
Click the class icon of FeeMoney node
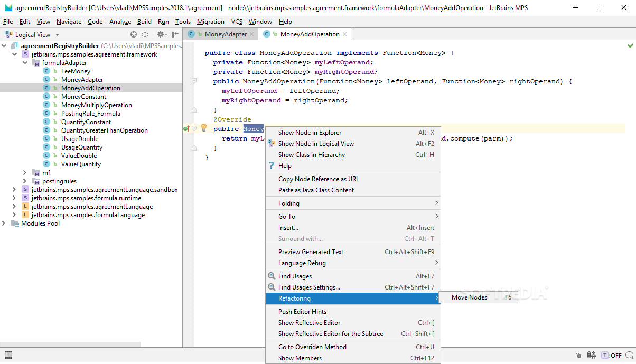(x=46, y=71)
